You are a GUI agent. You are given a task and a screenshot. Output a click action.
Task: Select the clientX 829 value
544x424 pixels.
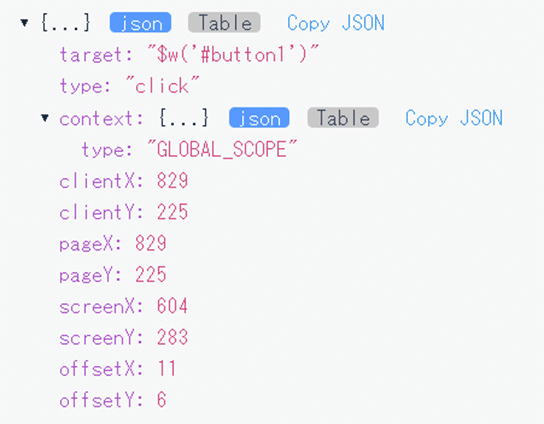172,181
